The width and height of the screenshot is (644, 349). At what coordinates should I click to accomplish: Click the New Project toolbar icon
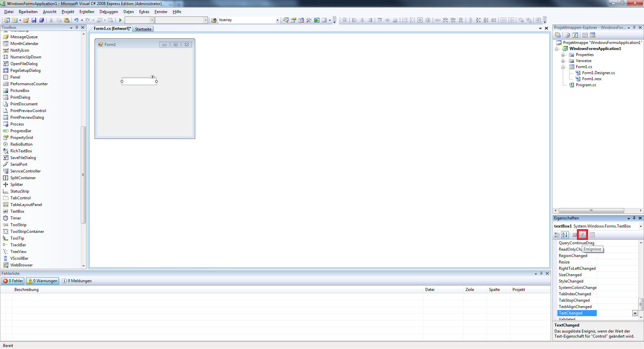click(7, 20)
